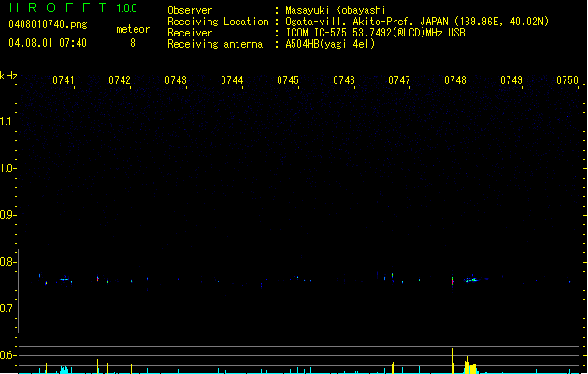Click the meteor count value 8
The width and height of the screenshot is (588, 374).
tap(133, 43)
